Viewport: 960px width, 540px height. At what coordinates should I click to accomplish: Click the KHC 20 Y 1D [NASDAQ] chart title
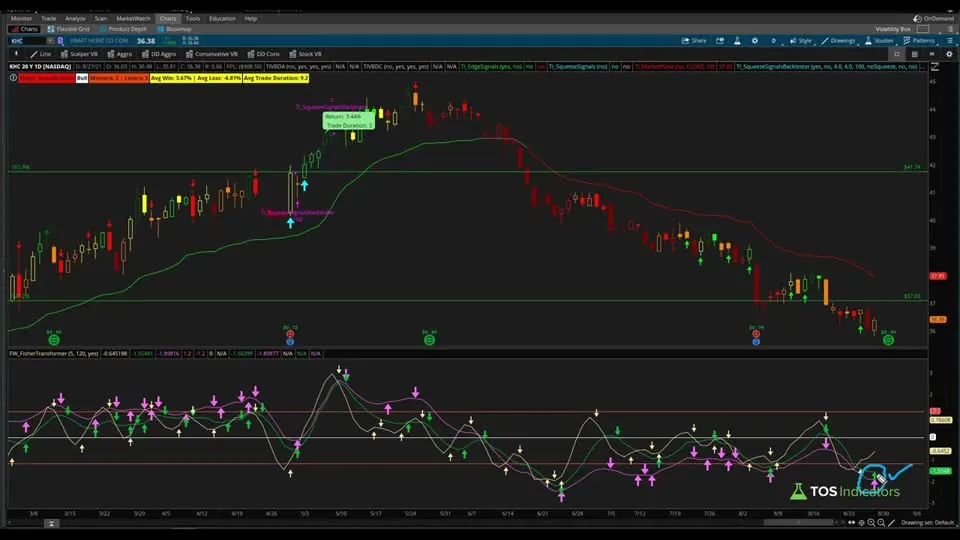point(40,66)
